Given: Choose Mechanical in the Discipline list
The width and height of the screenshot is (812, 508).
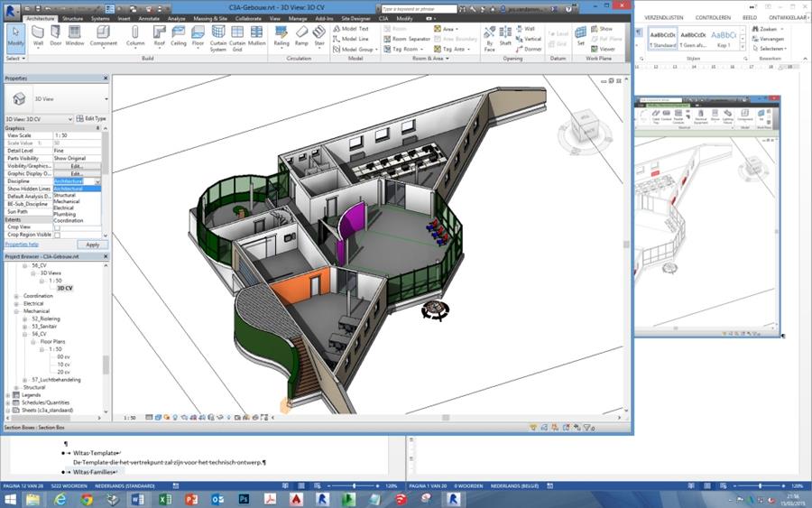Looking at the screenshot, I should [x=67, y=201].
